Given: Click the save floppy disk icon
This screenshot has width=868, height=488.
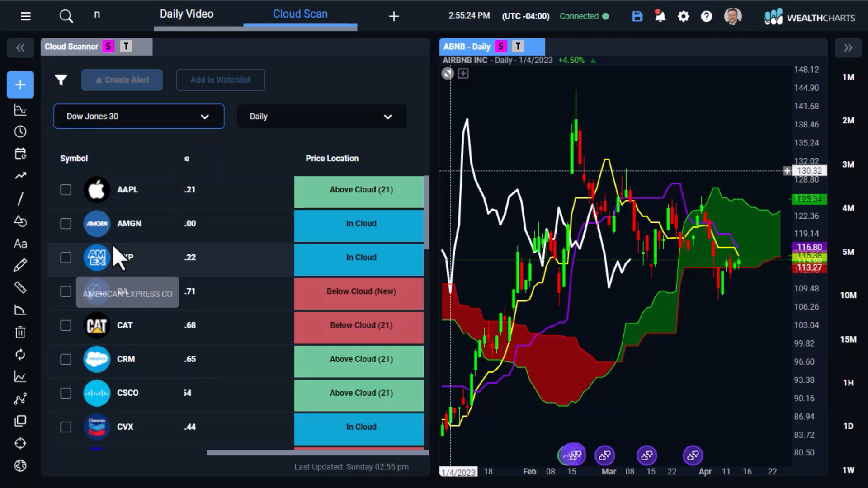Looking at the screenshot, I should pos(637,16).
